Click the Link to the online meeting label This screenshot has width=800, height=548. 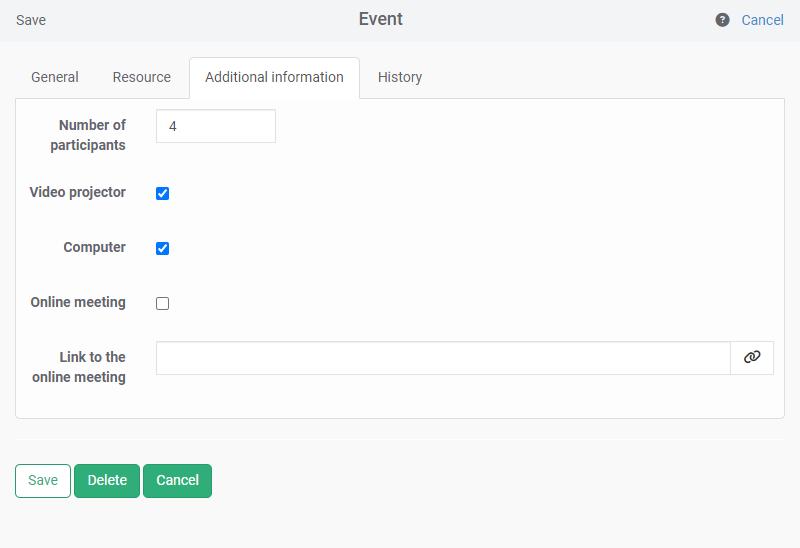pos(79,367)
